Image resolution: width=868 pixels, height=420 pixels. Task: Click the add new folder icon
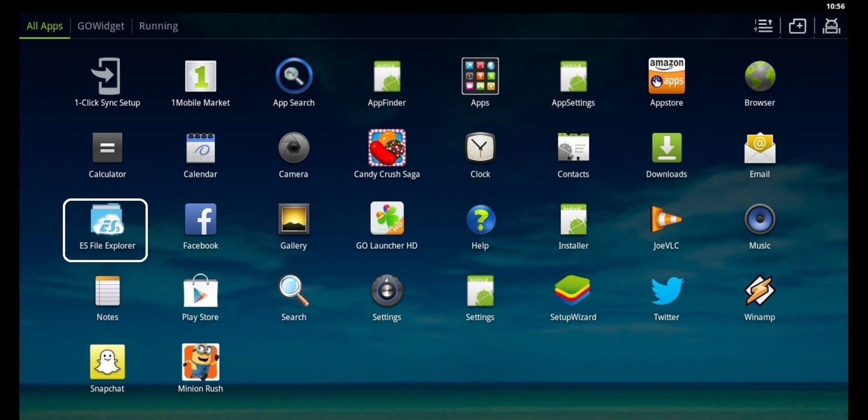click(x=797, y=26)
